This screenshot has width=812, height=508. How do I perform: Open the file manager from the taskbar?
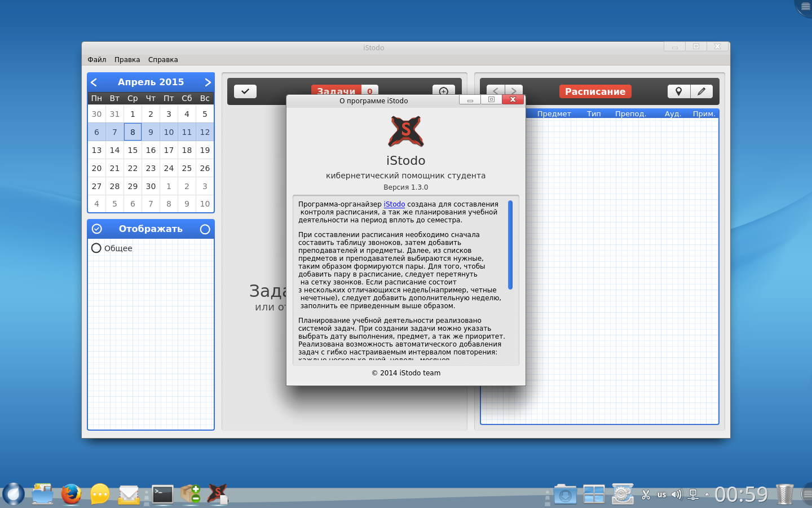pyautogui.click(x=42, y=494)
